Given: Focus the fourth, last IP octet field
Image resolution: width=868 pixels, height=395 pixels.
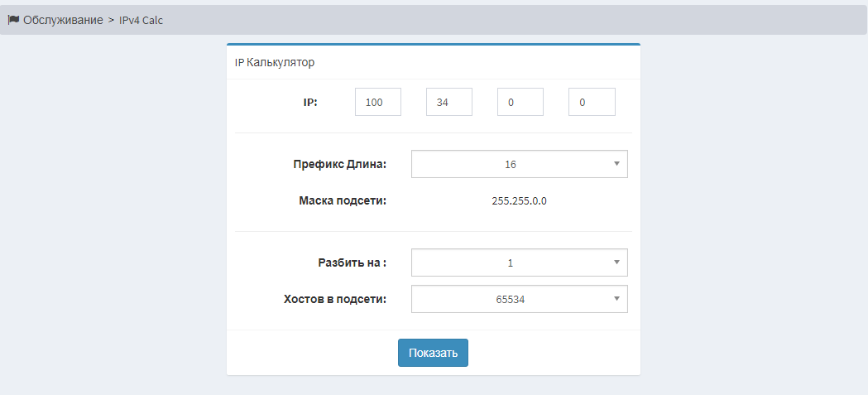Looking at the screenshot, I should (591, 103).
